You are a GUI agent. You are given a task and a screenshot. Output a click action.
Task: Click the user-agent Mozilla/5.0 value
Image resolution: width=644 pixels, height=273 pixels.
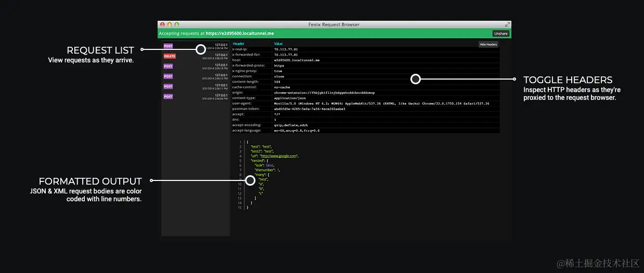pos(381,103)
